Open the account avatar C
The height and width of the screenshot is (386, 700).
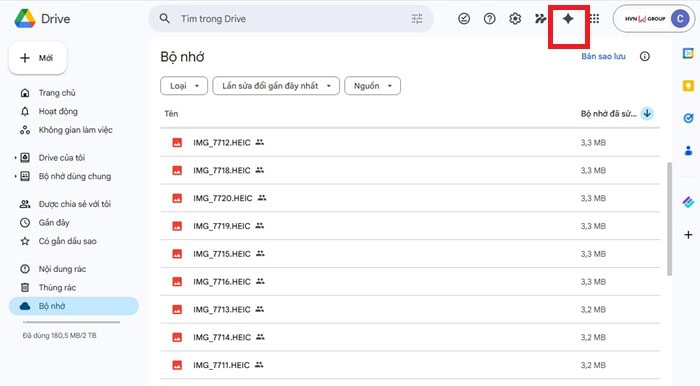click(x=679, y=19)
